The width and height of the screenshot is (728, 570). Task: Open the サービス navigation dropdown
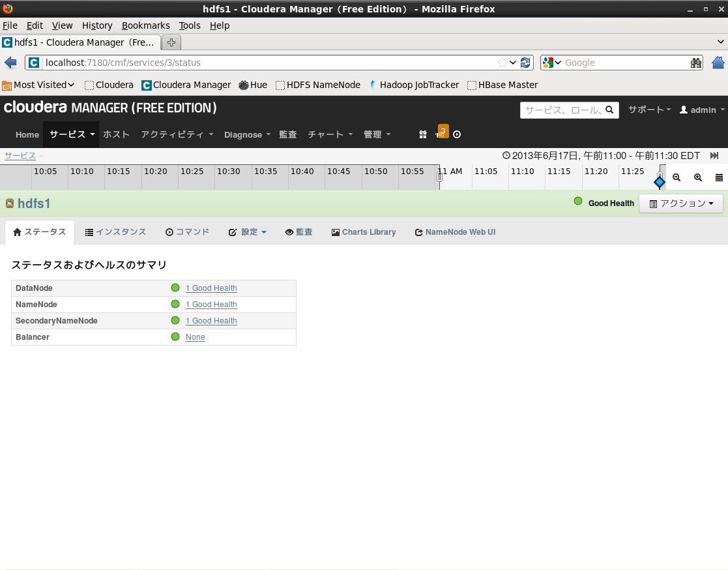(72, 134)
